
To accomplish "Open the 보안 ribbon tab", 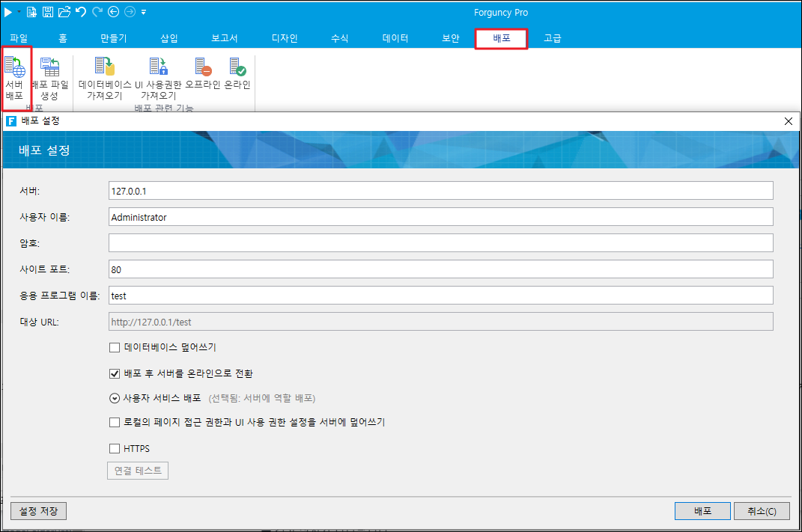I will tap(451, 39).
